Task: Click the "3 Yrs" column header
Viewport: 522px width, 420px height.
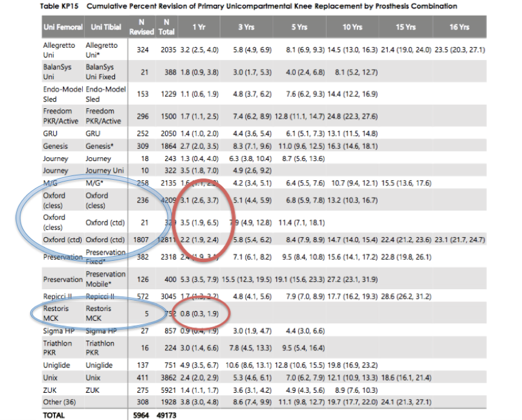Action: (246, 27)
